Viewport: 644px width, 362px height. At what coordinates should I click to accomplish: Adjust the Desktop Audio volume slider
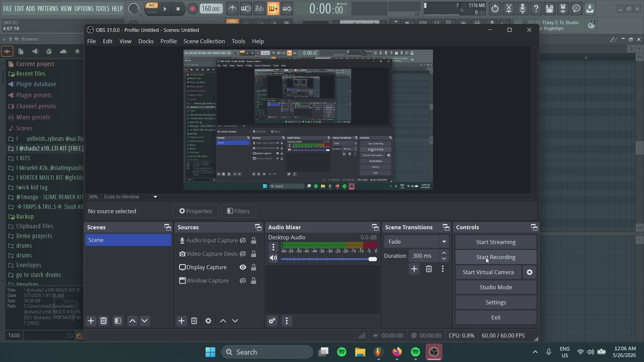coord(329,259)
